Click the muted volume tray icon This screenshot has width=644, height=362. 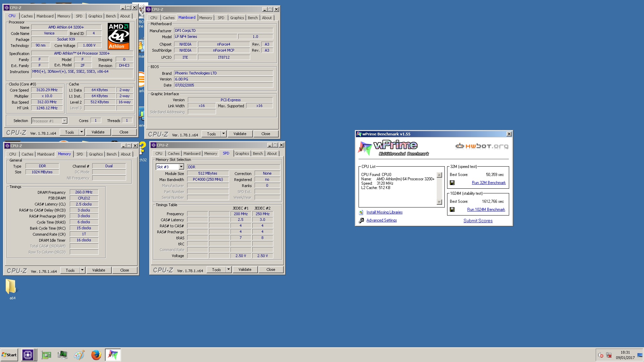[x=600, y=355]
